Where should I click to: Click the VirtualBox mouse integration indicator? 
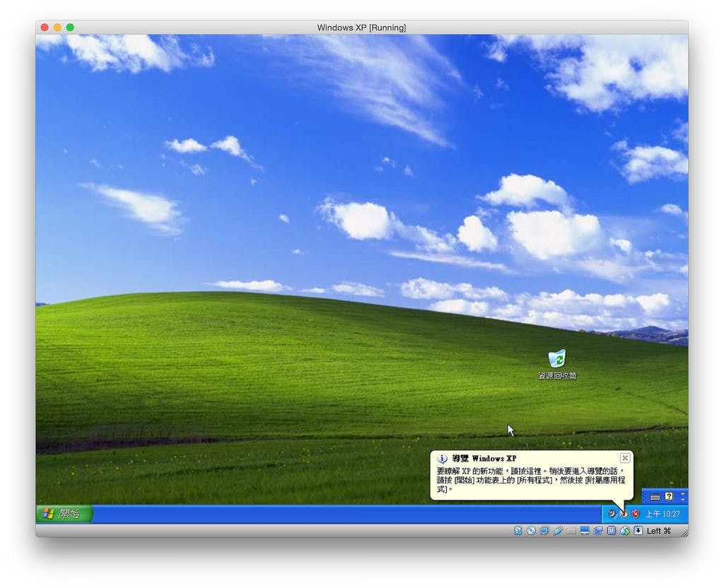pyautogui.click(x=625, y=531)
